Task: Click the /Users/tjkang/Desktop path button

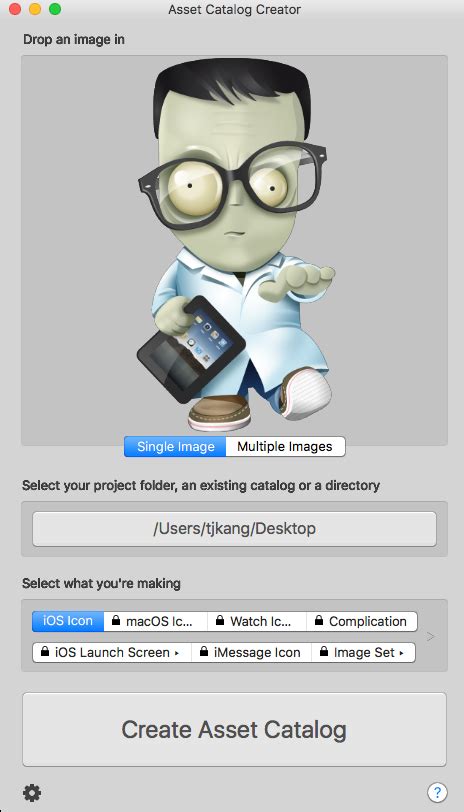Action: pos(234,529)
